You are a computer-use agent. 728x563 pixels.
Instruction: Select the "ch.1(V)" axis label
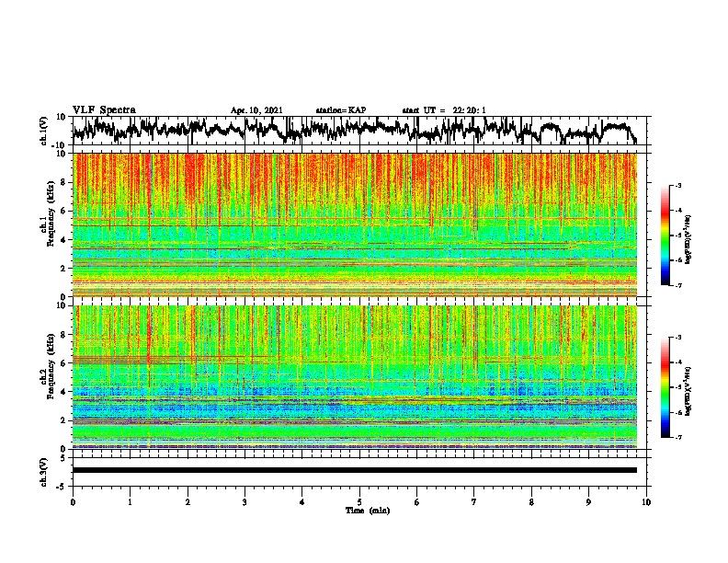tap(44, 131)
